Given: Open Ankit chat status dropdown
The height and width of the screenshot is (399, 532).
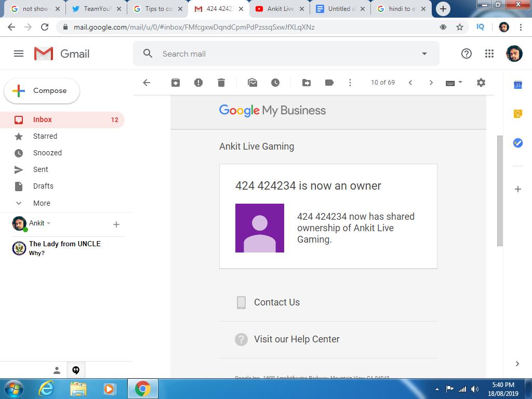Looking at the screenshot, I should pos(48,223).
